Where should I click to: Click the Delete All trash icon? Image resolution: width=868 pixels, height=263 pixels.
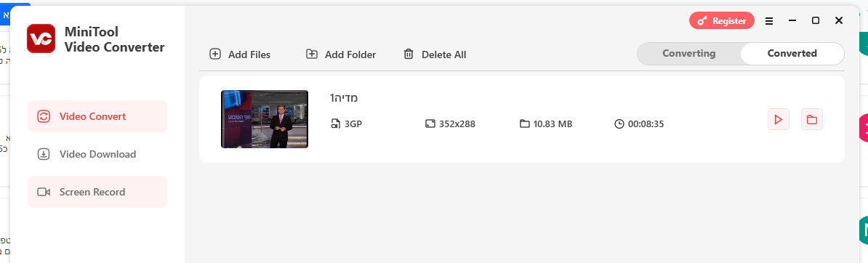pos(409,54)
